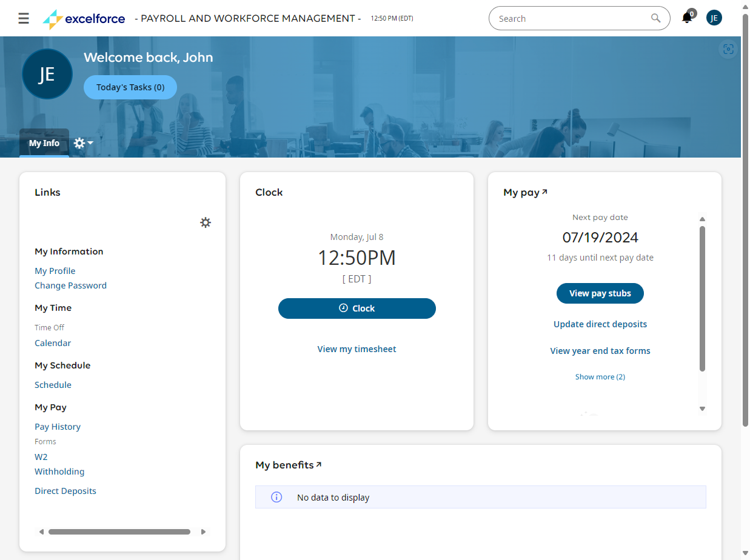The height and width of the screenshot is (560, 750).
Task: Click the info icon in My benefits
Action: coord(276,496)
